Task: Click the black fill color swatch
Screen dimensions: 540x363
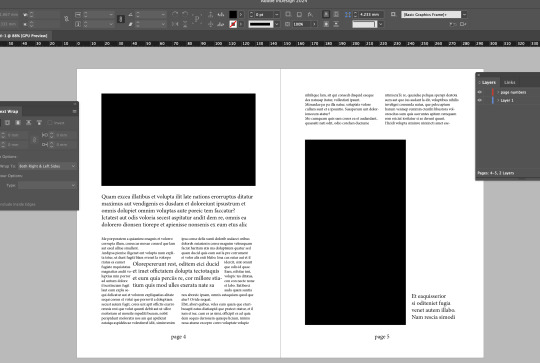Action: pos(233,14)
